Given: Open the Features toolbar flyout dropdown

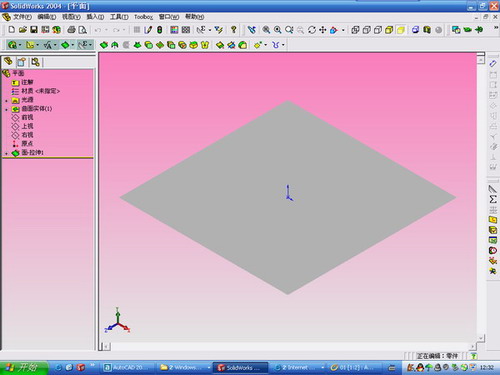Looking at the screenshot, I should 20,45.
